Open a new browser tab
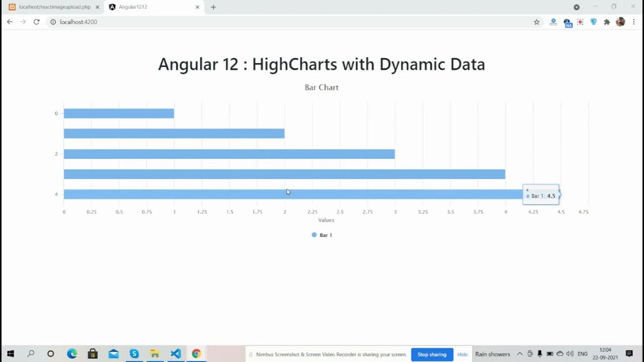 pyautogui.click(x=213, y=7)
